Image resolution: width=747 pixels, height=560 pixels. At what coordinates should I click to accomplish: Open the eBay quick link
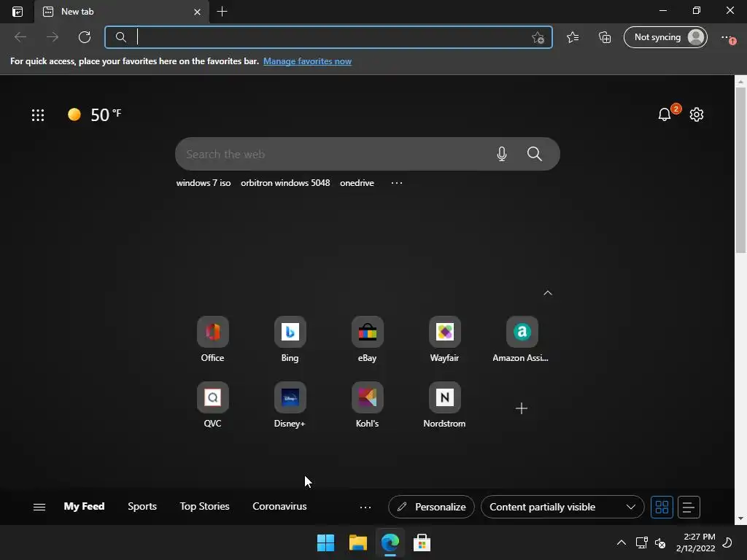pos(368,340)
